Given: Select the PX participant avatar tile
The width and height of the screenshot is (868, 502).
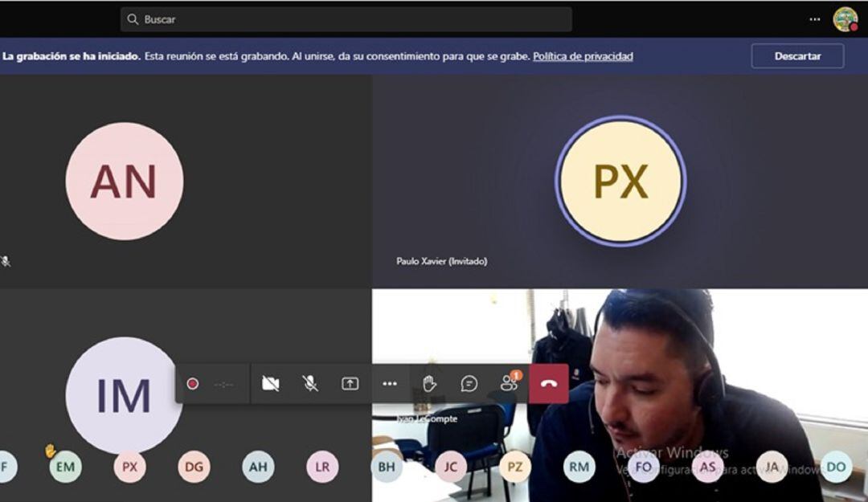Looking at the screenshot, I should (620, 182).
